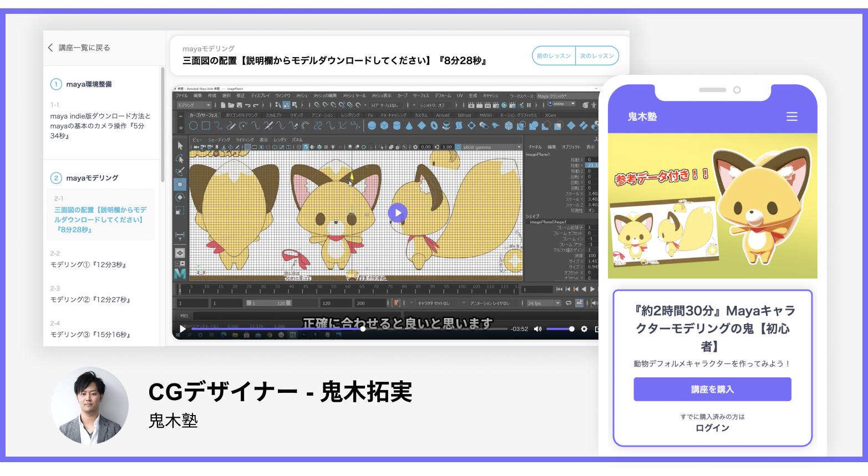
Task: Open the ディスプレイ menu in Maya
Action: click(260, 96)
